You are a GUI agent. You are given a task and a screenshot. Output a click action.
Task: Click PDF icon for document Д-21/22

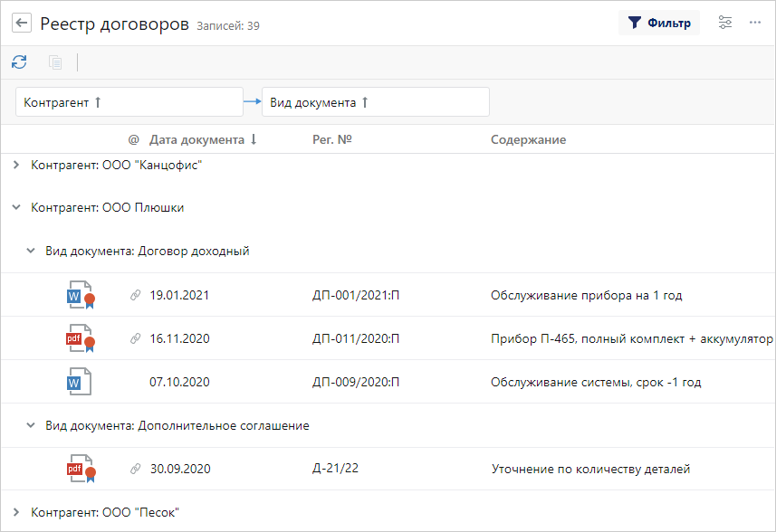tap(80, 469)
